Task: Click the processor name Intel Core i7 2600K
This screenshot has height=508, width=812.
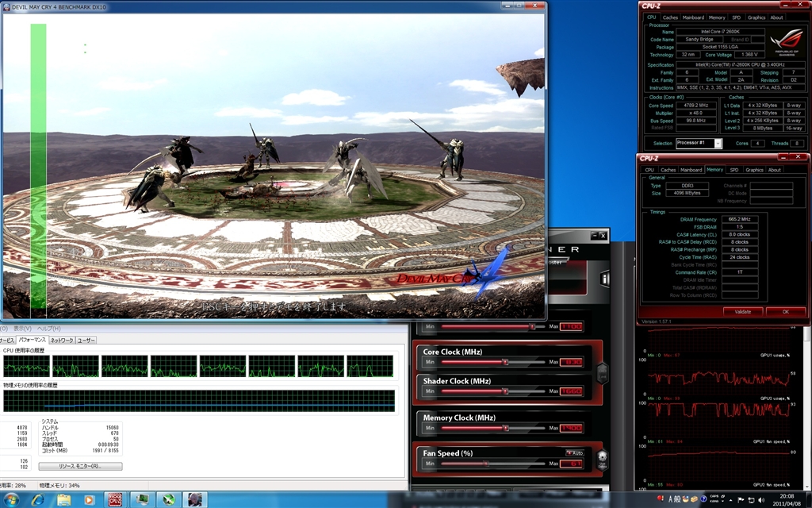Action: pos(720,32)
